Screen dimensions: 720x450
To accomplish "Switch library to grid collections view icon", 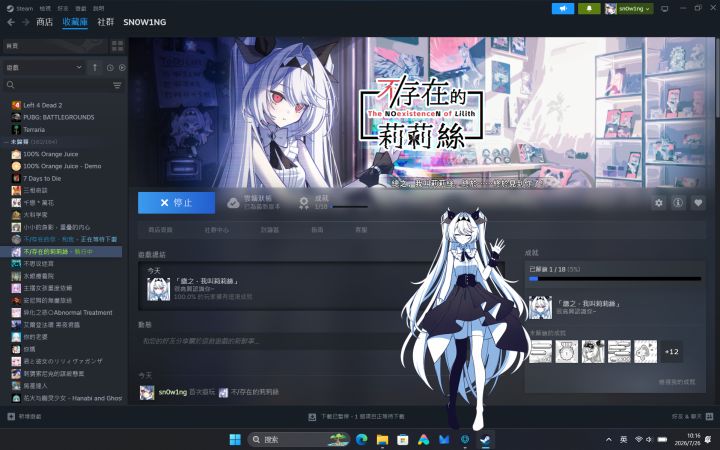I will tap(118, 45).
